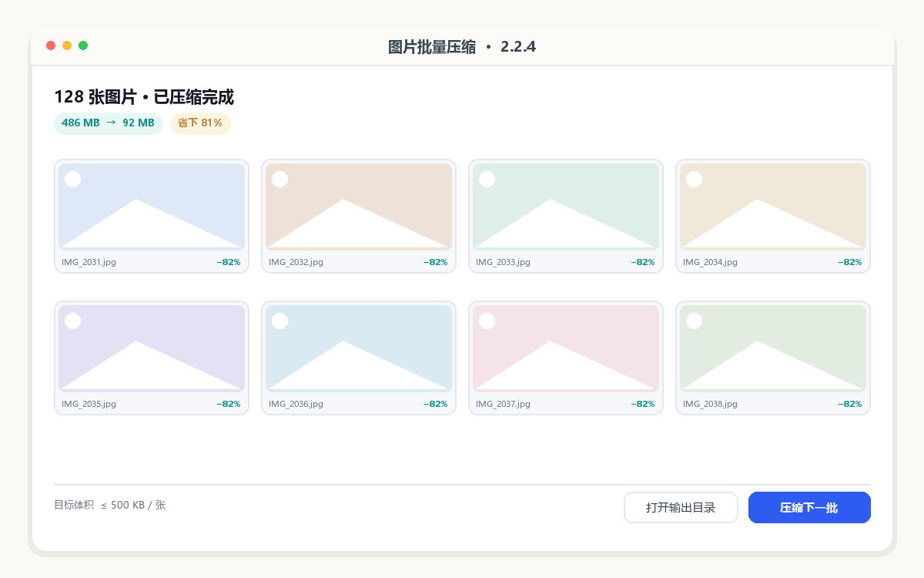This screenshot has width=924, height=578.
Task: Open thumbnail of IMG_2035.jpg
Action: [152, 348]
